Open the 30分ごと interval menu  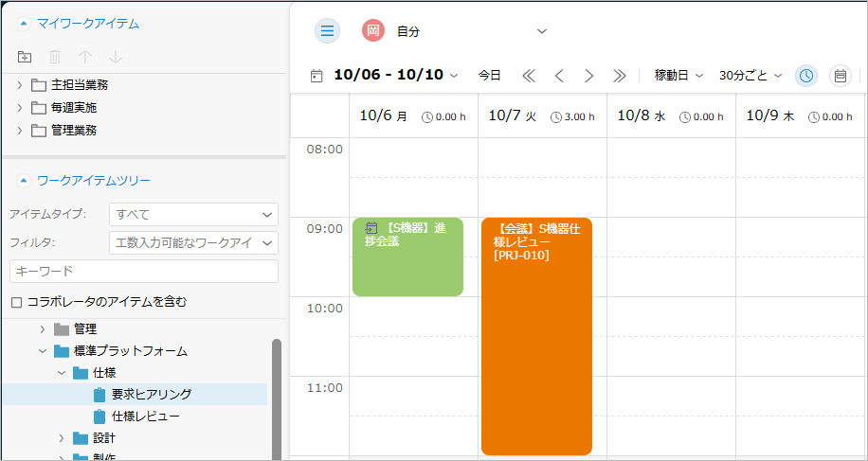coord(750,75)
